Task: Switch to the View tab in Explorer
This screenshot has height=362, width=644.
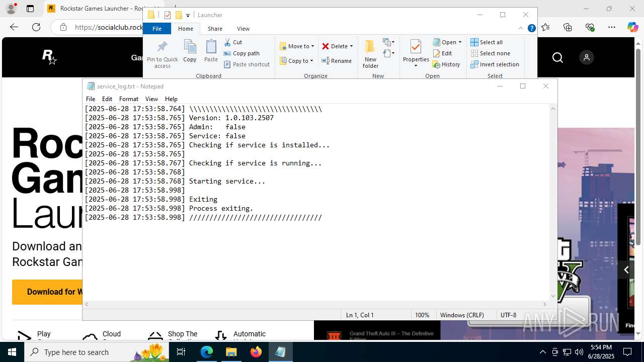Action: pyautogui.click(x=243, y=29)
